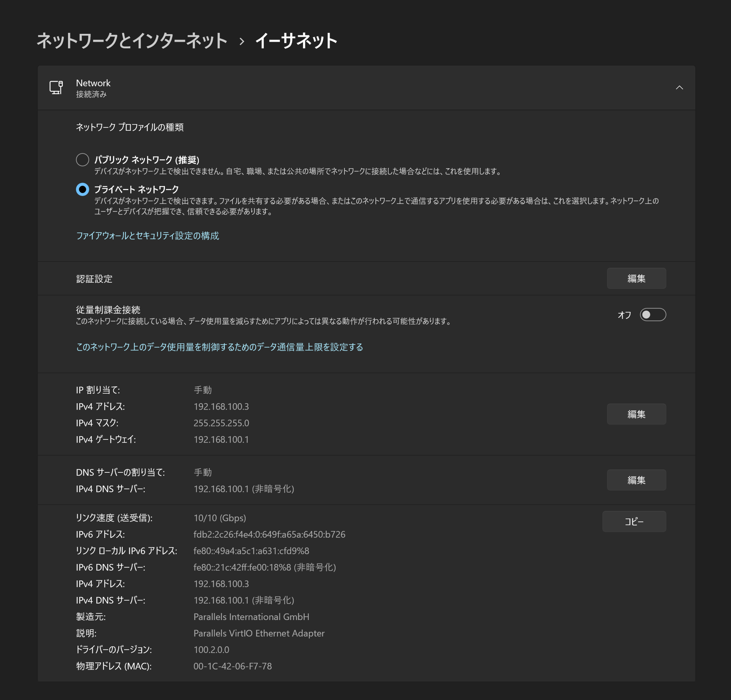Screen dimensions: 731x700
Task: Select the パブリック ネットワーク (推奨) radio button
Action: pos(83,160)
